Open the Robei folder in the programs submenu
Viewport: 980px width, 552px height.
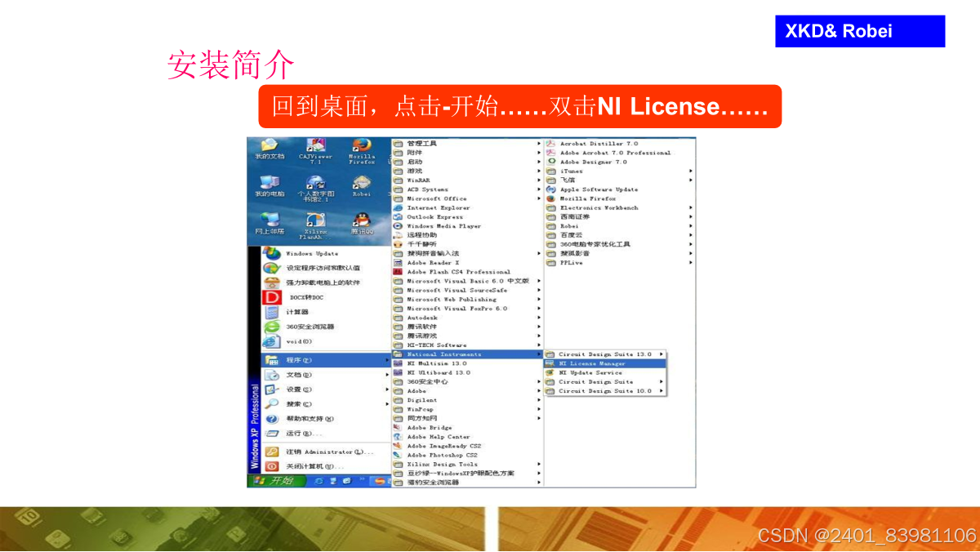coord(620,226)
